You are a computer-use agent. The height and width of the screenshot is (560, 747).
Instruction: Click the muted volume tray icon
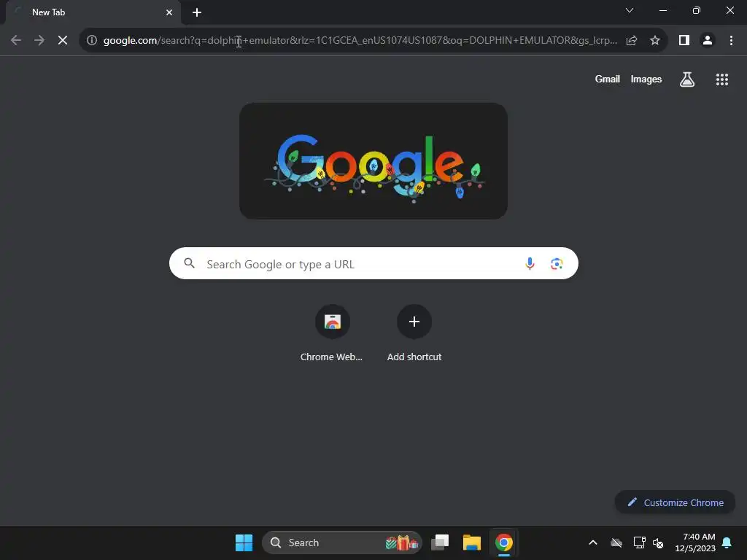(658, 542)
